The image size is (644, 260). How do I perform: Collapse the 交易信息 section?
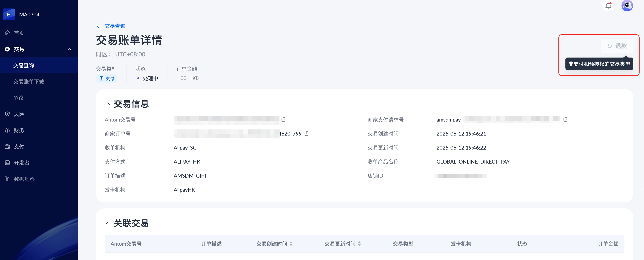tap(108, 104)
